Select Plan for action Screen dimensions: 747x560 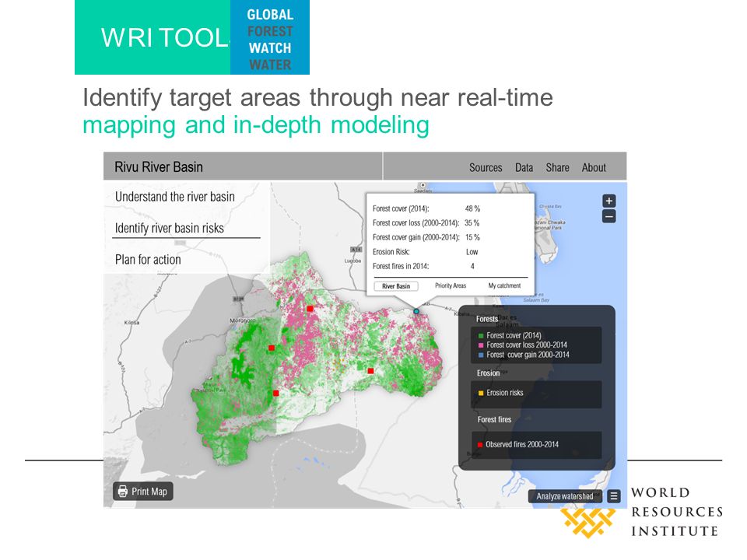click(148, 260)
